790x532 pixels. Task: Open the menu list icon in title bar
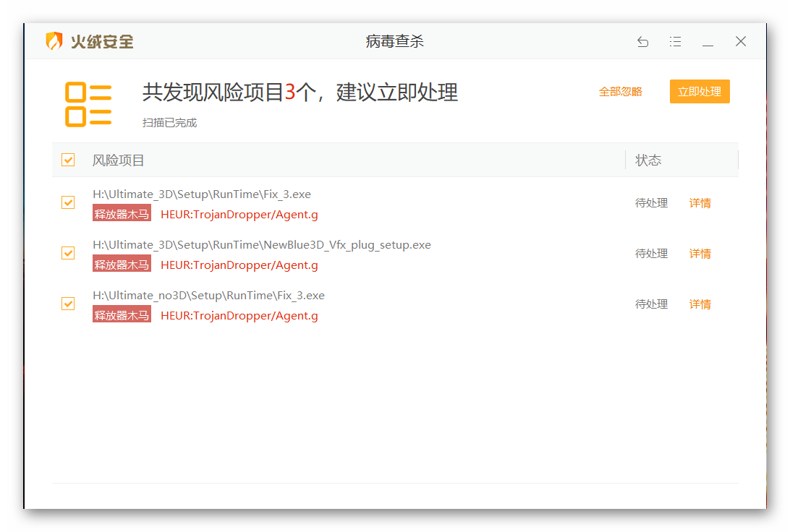[675, 41]
